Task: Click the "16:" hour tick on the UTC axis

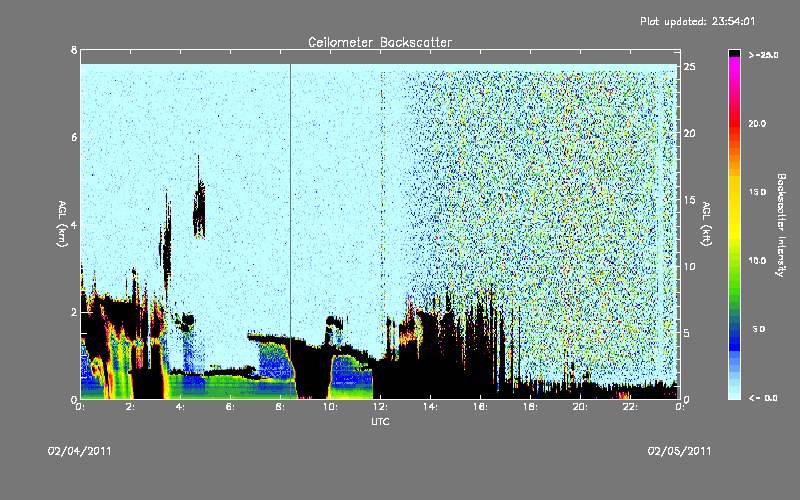Action: (x=480, y=407)
